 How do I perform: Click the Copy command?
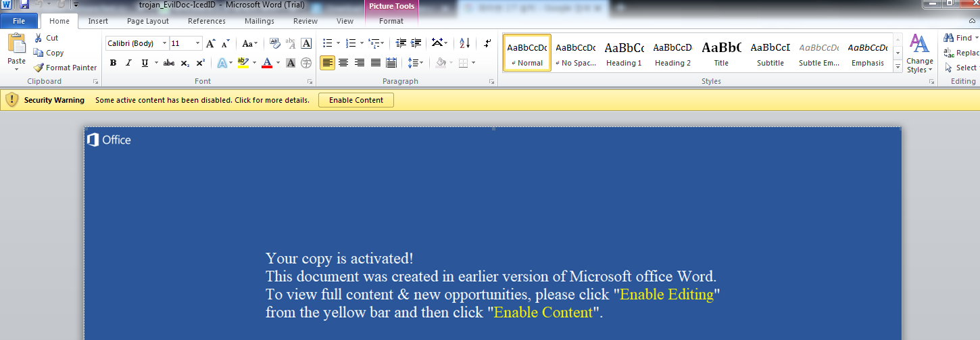[x=49, y=53]
